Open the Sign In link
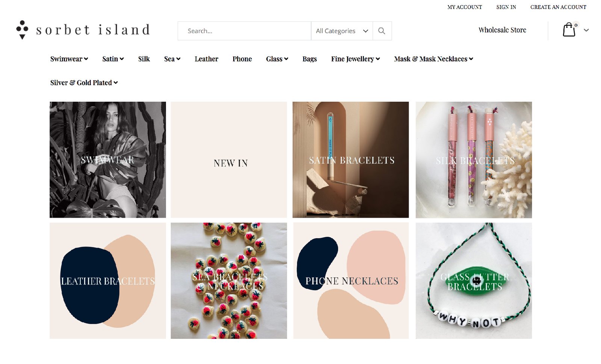 coord(506,7)
